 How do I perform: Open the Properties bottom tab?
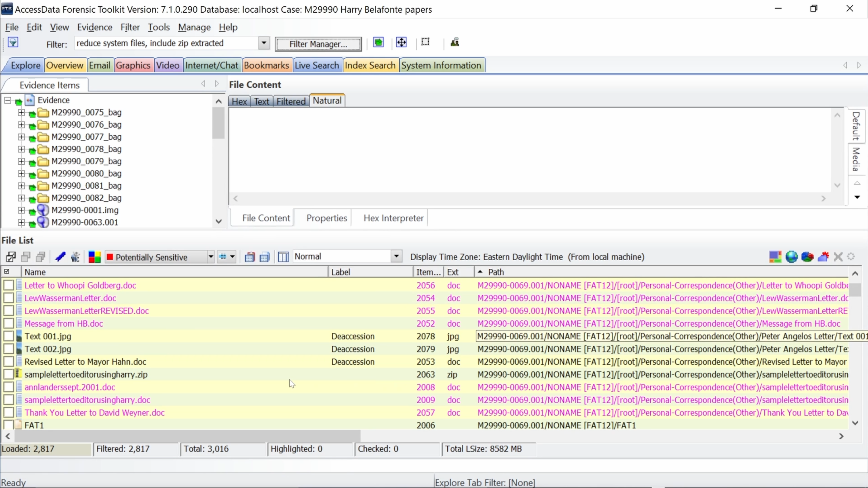click(327, 218)
